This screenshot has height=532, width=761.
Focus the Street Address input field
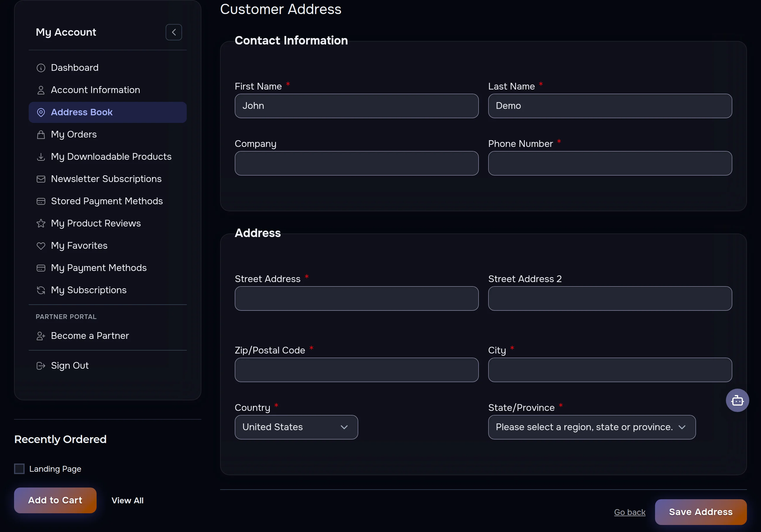pos(356,298)
